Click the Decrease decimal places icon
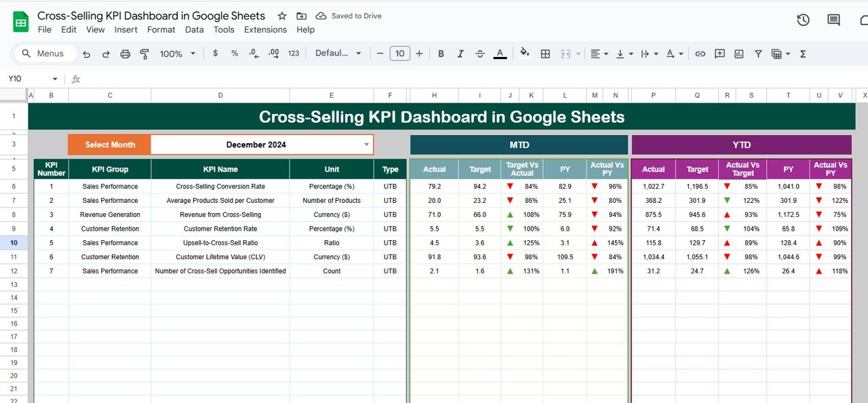868x403 pixels. [254, 54]
